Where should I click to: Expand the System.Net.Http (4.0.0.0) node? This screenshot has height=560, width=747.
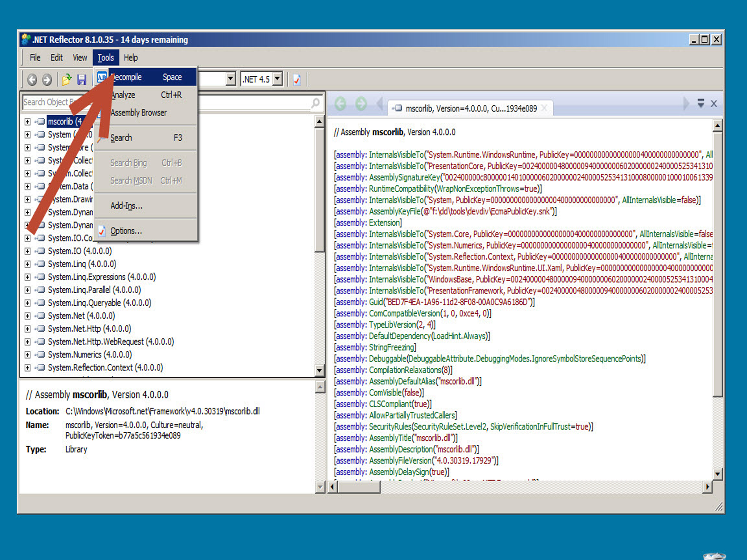tap(28, 329)
